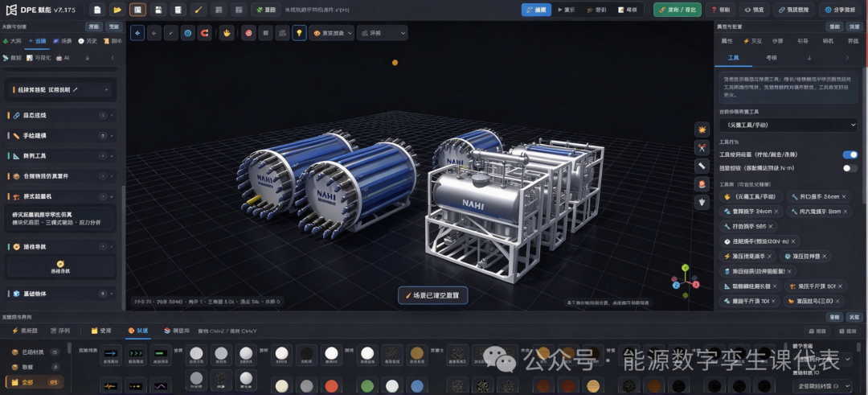
Task: Click the right chevron in the right panel's tab row
Action: 847,58
